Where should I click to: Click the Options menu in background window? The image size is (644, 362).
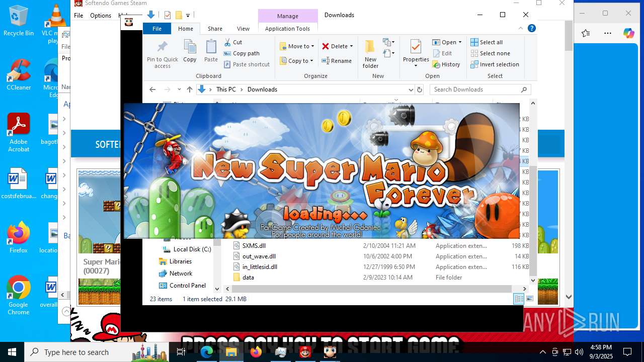[101, 16]
